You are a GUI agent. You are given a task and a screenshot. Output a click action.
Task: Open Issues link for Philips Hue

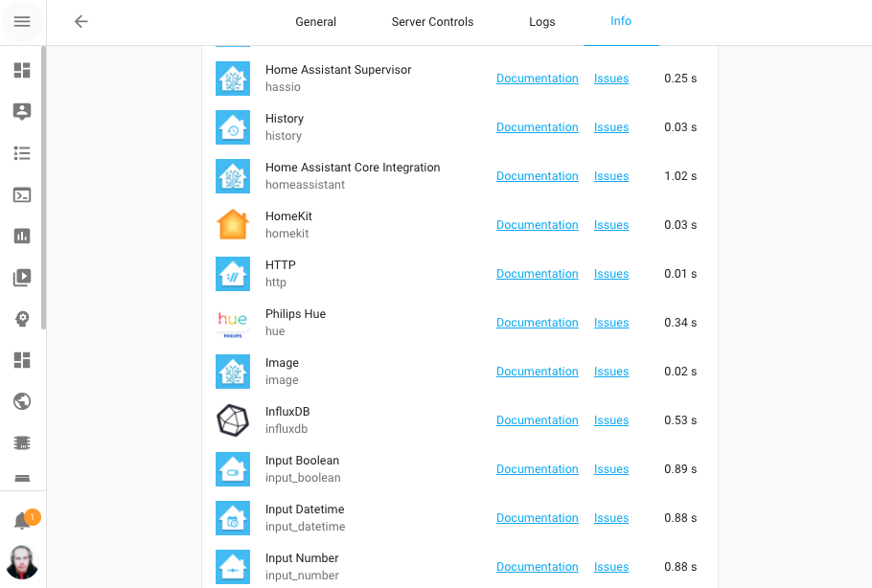pyautogui.click(x=610, y=322)
